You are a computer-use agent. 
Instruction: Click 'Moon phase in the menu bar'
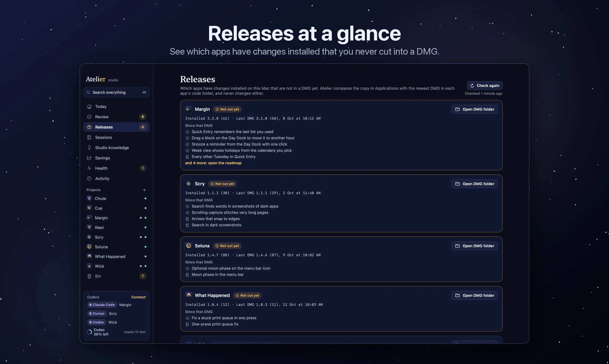(217, 275)
